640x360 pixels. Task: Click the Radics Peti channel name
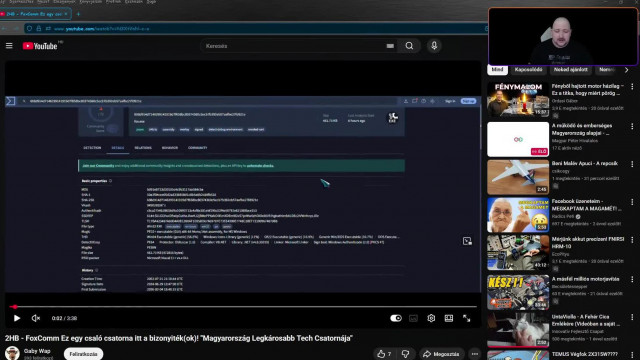coord(562,216)
